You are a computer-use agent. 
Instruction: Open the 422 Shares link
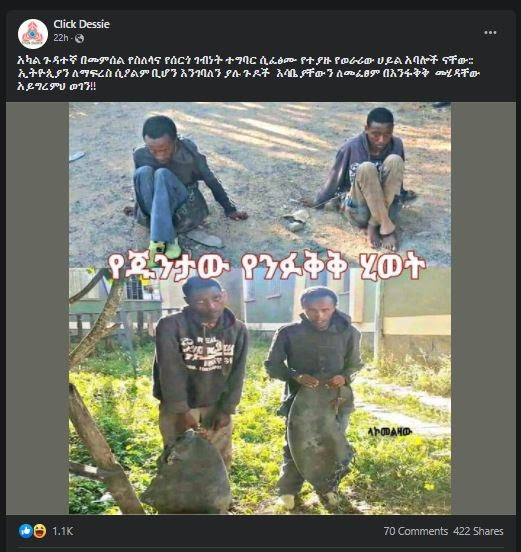[478, 531]
